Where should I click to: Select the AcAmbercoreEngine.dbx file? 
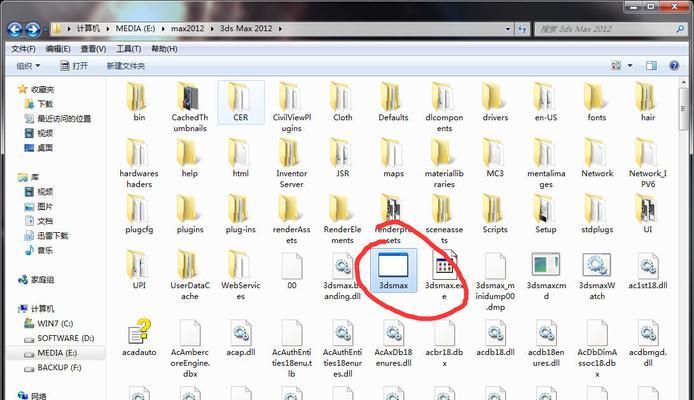[x=190, y=348]
